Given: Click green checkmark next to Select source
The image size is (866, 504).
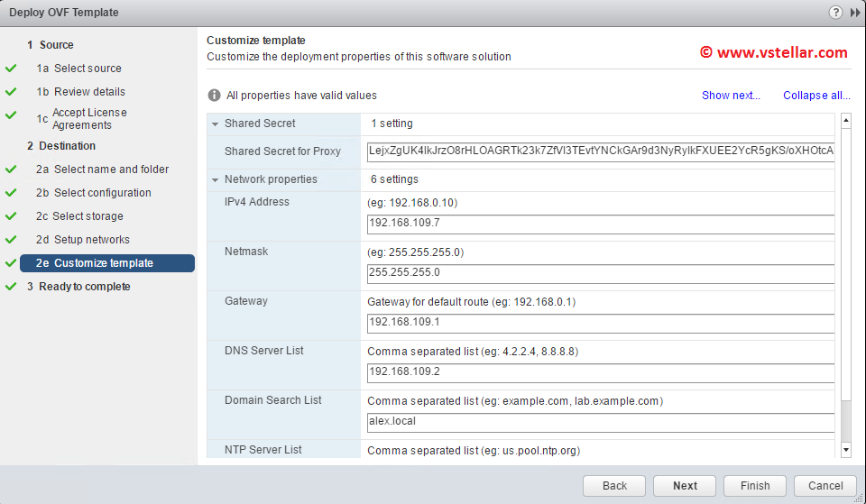Looking at the screenshot, I should (x=11, y=69).
